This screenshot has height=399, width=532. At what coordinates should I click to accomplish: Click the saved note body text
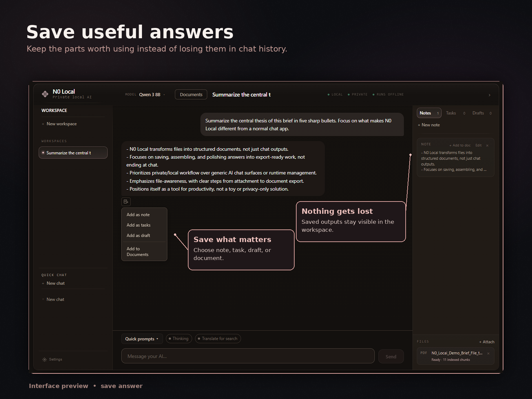tap(454, 161)
